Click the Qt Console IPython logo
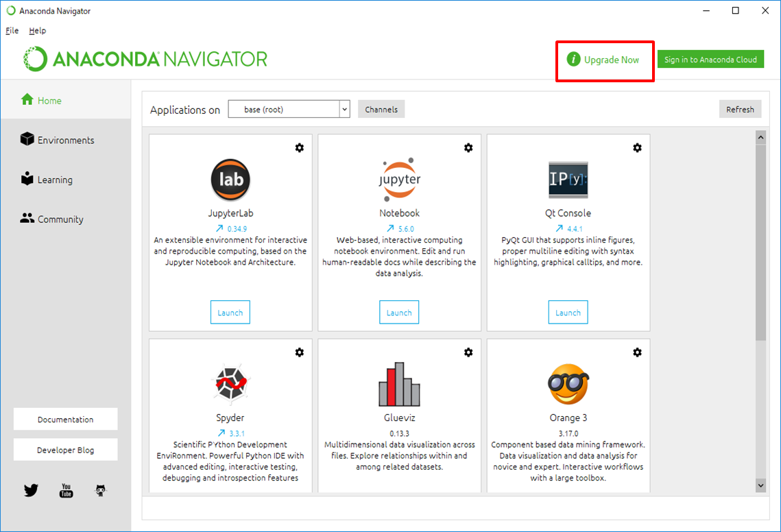Screen dimensions: 781x532 point(568,180)
